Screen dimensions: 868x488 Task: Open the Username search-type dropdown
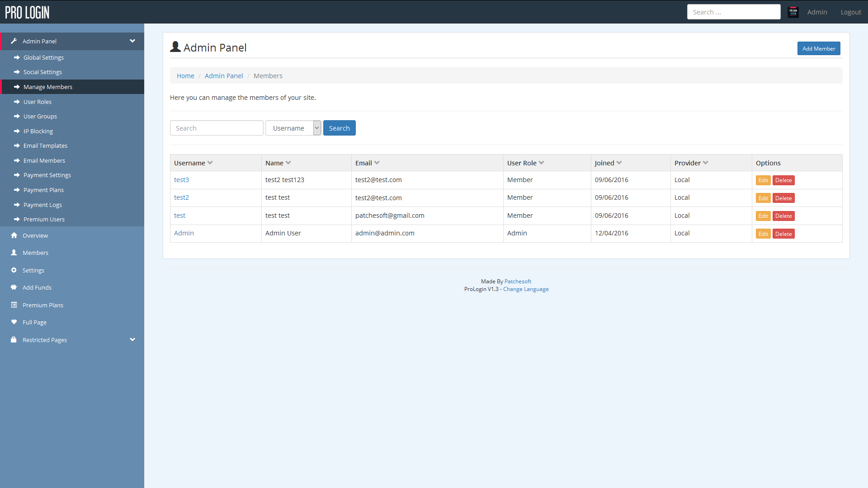tap(293, 128)
